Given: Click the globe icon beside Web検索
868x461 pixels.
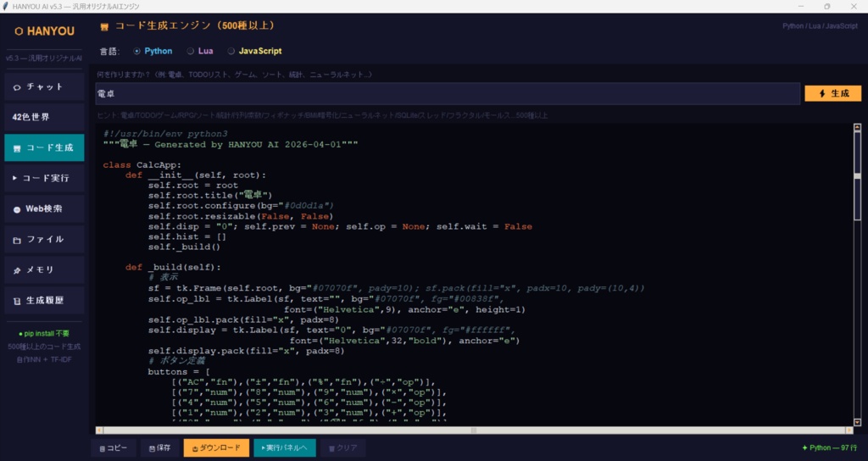Looking at the screenshot, I should tap(17, 210).
